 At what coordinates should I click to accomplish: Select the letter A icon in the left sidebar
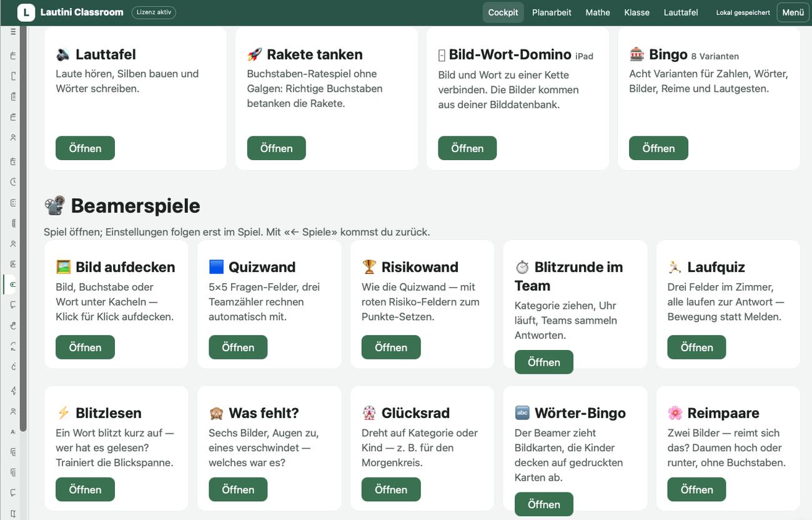tap(13, 432)
